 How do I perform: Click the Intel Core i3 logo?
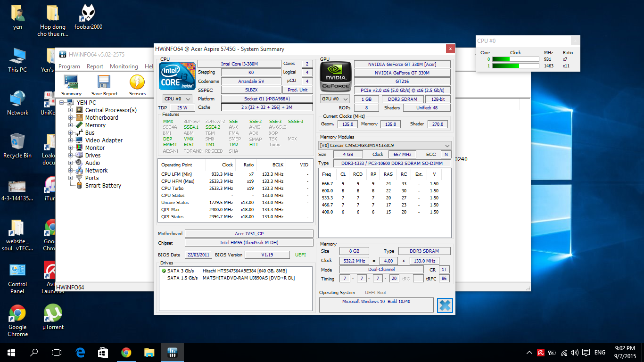click(177, 76)
